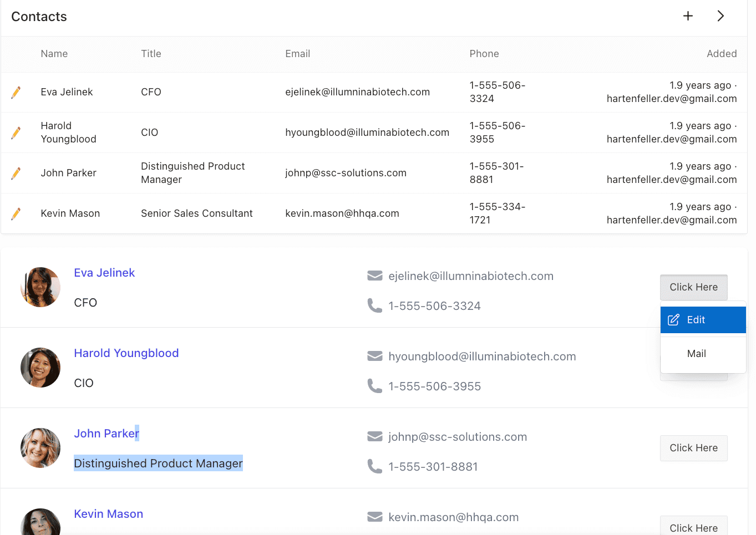Open Eva Jelinek's contact link
The height and width of the screenshot is (535, 756).
click(104, 272)
